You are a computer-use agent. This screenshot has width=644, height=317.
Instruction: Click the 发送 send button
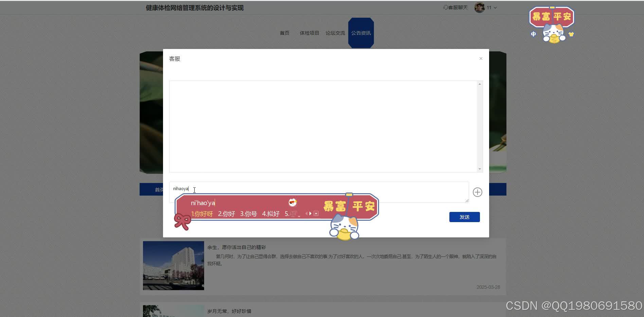[x=464, y=217]
